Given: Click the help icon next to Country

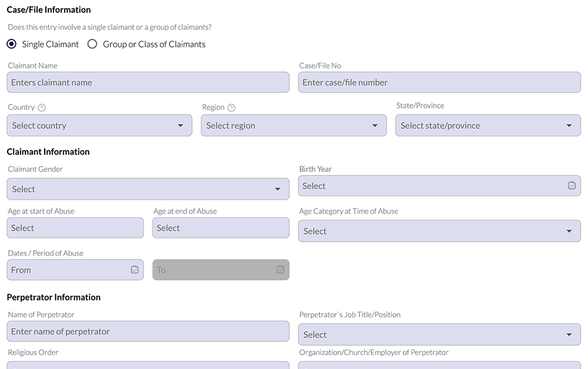Looking at the screenshot, I should click(42, 108).
